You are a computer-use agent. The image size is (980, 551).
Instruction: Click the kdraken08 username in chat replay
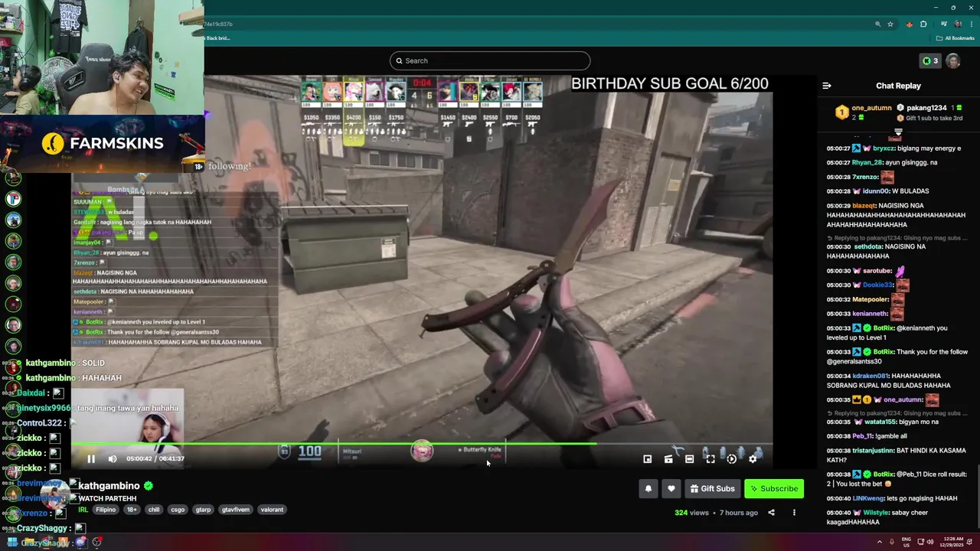(870, 376)
